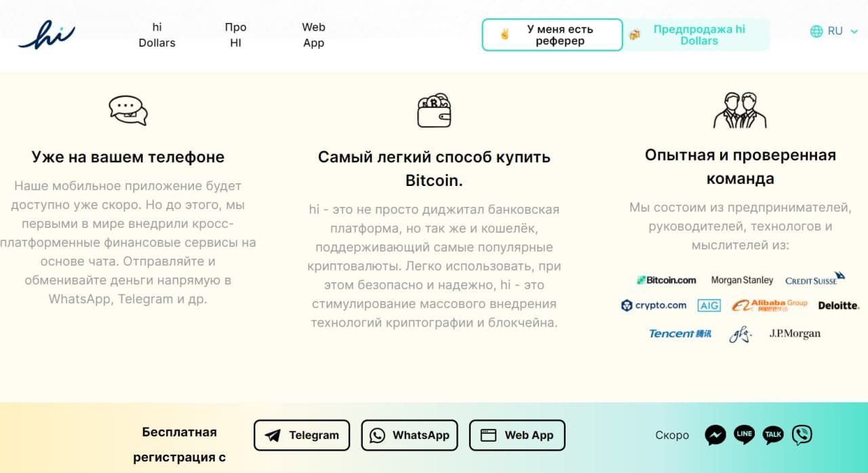Screen dimensions: 868x473
Task: Click the hi logo in header
Action: coord(46,35)
